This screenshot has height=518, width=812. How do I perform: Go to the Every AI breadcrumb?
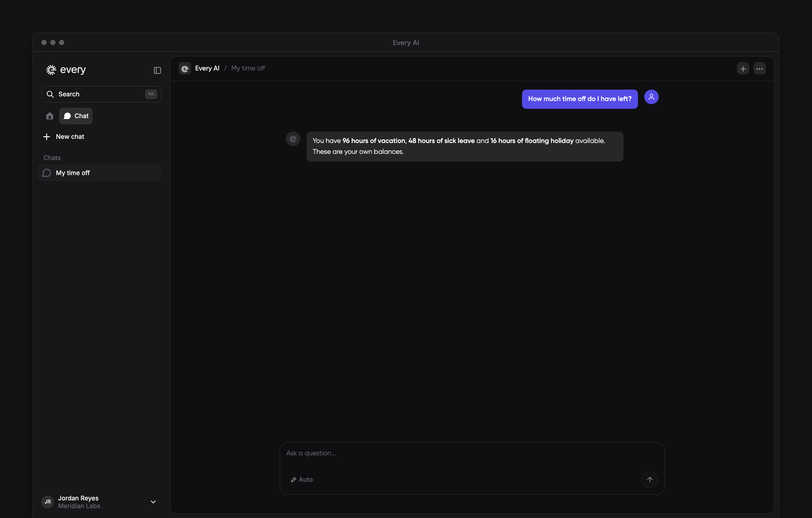click(x=207, y=68)
